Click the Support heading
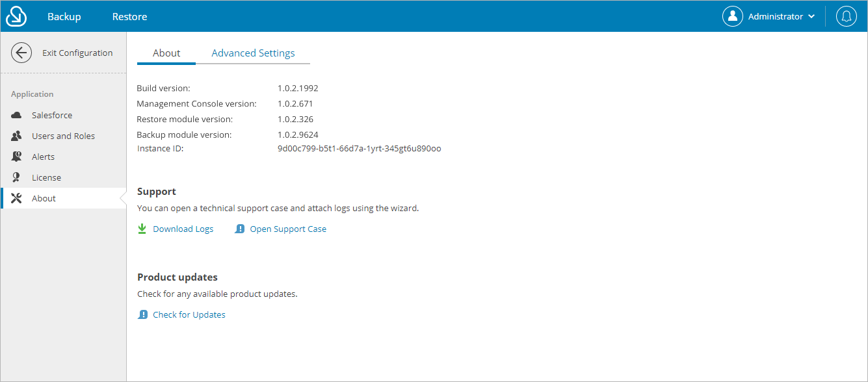The height and width of the screenshot is (382, 868). click(157, 192)
